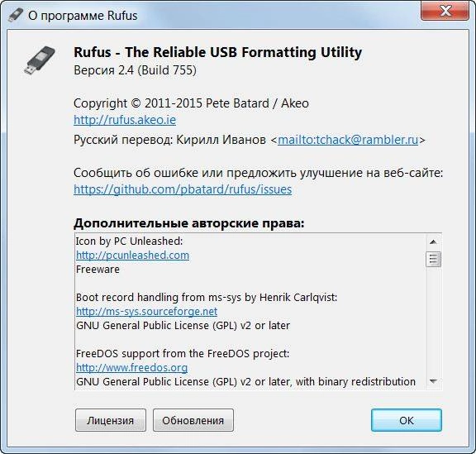Screen dimensions: 476x454
Task: Open the GitHub rufus issues link
Action: [x=183, y=189]
